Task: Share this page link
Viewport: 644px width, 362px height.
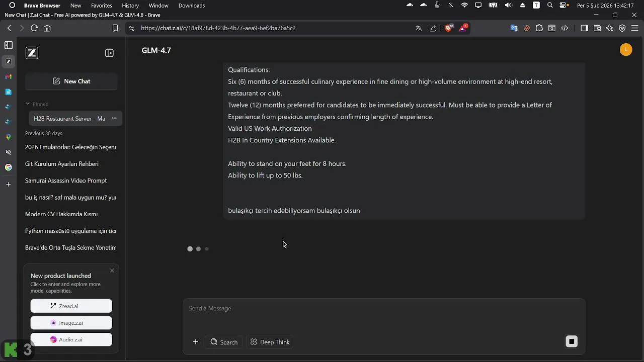Action: point(433,28)
